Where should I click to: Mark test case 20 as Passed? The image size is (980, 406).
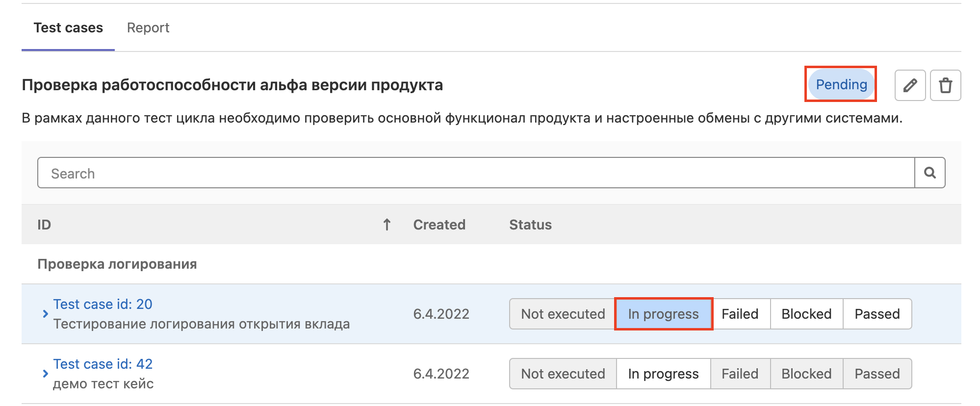(877, 314)
